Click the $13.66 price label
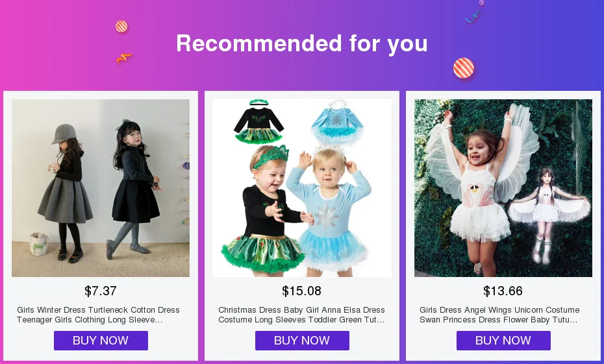Image resolution: width=604 pixels, height=364 pixels. 503,291
